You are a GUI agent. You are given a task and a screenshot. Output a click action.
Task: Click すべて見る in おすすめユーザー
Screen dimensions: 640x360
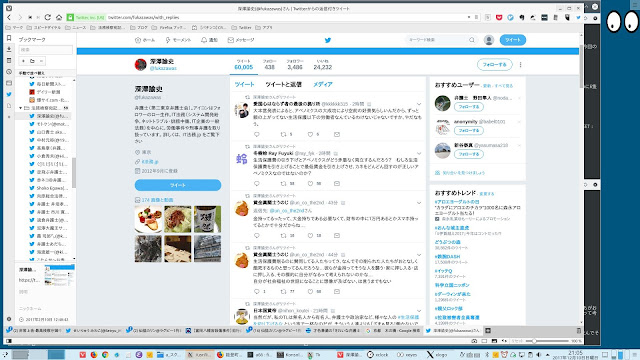(x=503, y=86)
